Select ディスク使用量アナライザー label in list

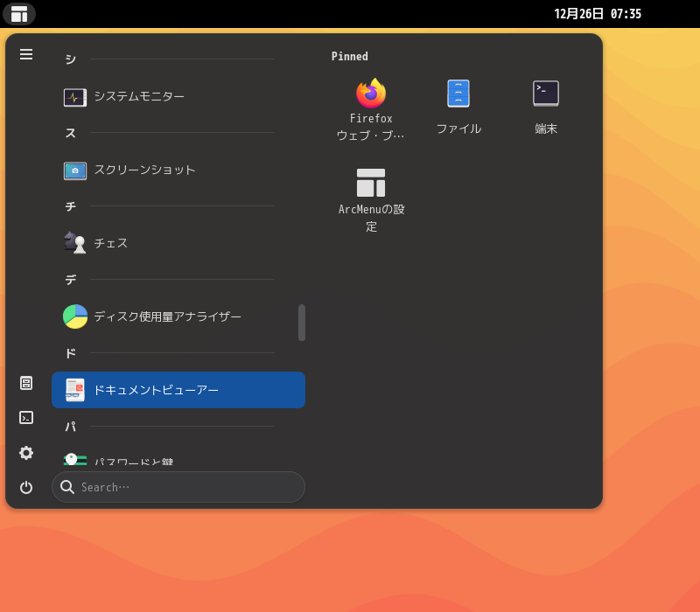(x=167, y=316)
